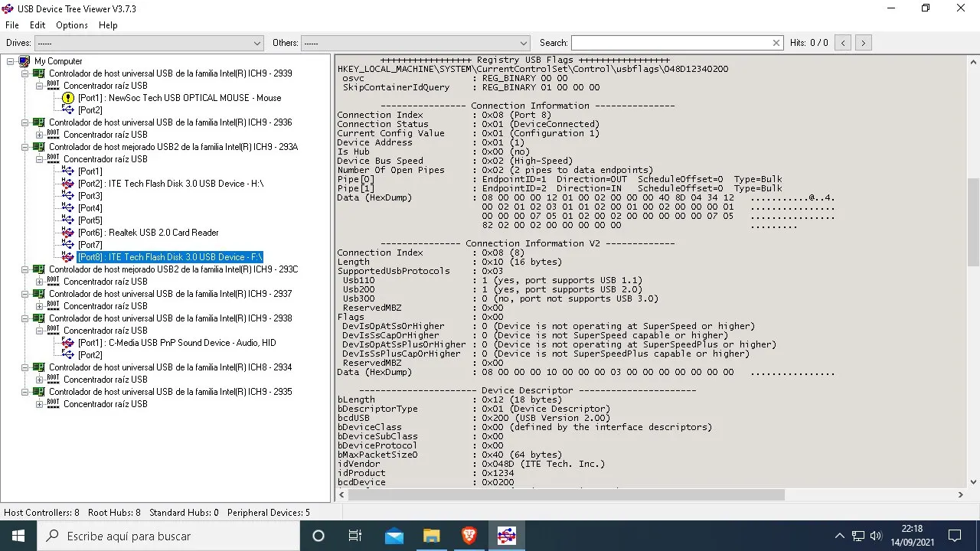Open the Edit menu
This screenshot has height=551, width=980.
pyautogui.click(x=38, y=25)
